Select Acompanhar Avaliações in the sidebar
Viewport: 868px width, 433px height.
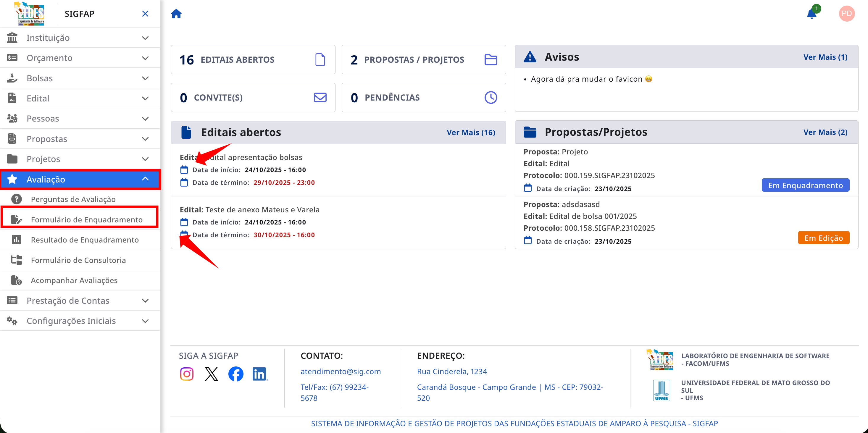point(74,280)
